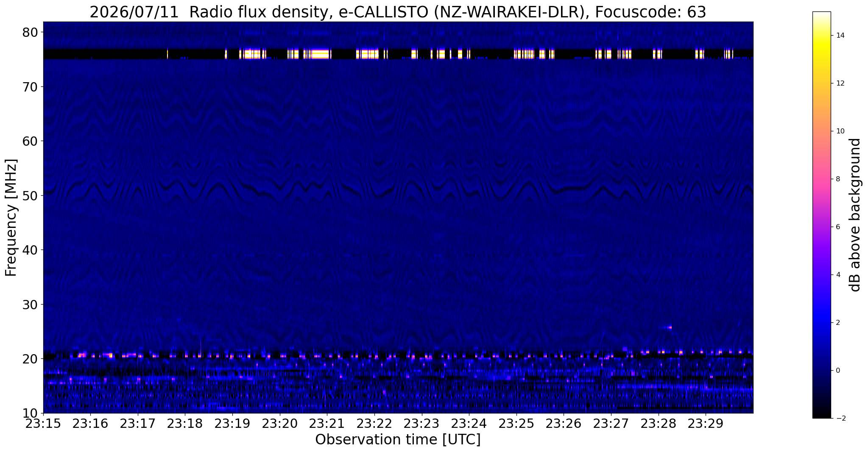Click the 23:29 time axis label
This screenshot has width=868, height=452.
[706, 424]
